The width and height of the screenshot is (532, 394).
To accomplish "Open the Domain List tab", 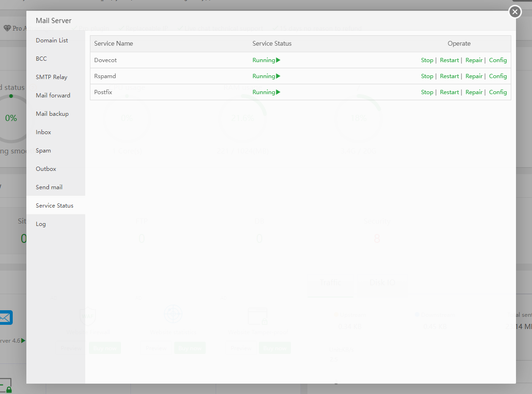I will click(x=52, y=40).
